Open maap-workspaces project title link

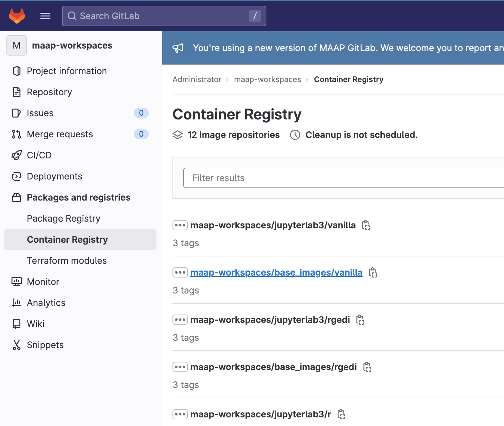[72, 45]
